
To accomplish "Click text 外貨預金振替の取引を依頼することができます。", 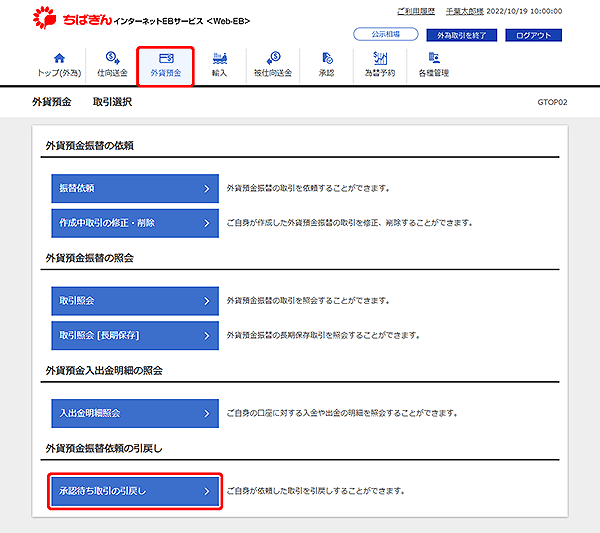I will click(308, 188).
